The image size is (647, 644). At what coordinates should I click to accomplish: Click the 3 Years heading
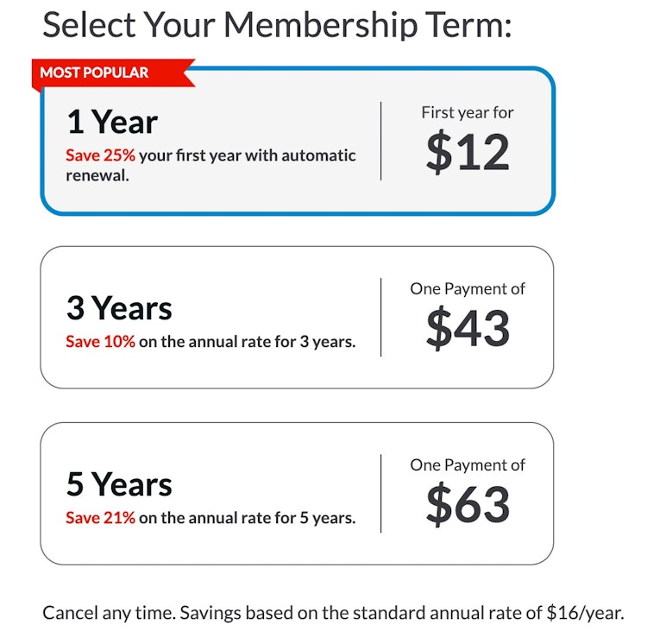(x=119, y=308)
